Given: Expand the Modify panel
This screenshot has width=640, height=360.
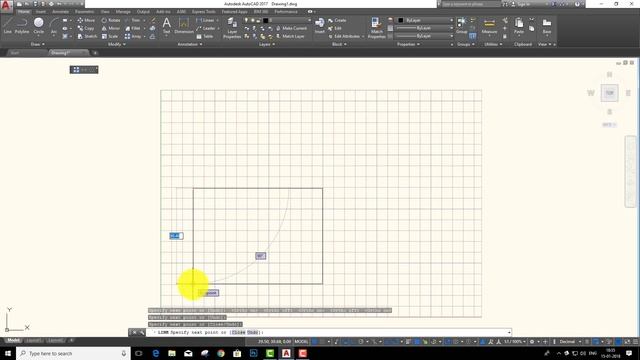Looking at the screenshot, I should tap(116, 44).
